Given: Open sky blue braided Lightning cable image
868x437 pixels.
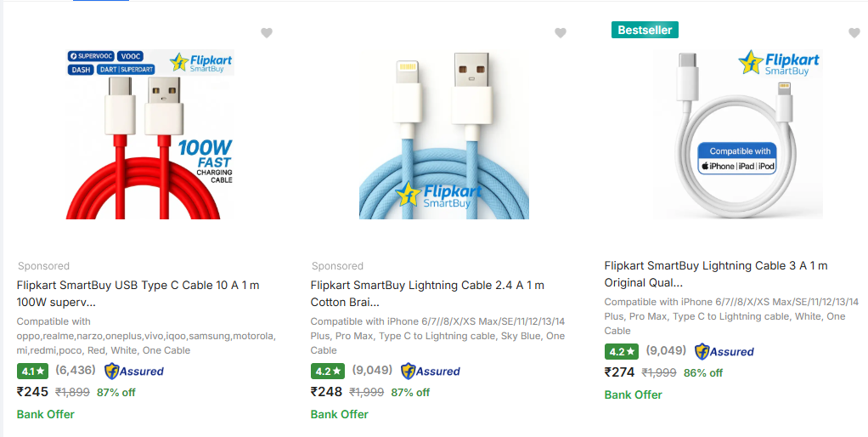Looking at the screenshot, I should [x=443, y=136].
